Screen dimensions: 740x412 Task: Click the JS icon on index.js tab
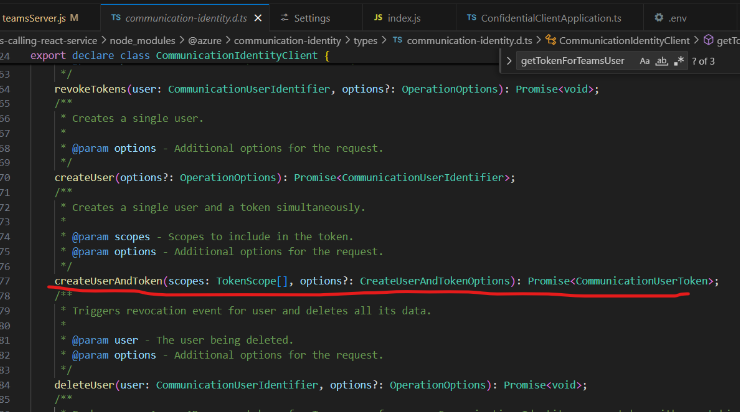click(378, 17)
